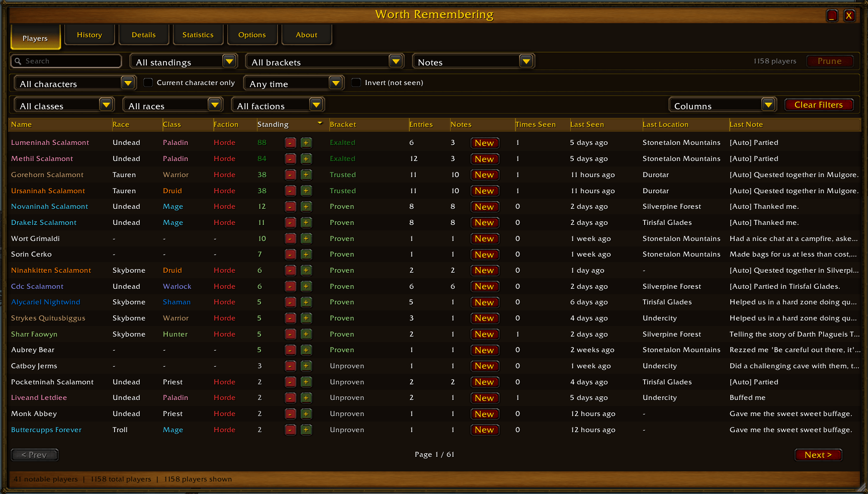Open the All factions dropdown
868x494 pixels.
coord(278,106)
